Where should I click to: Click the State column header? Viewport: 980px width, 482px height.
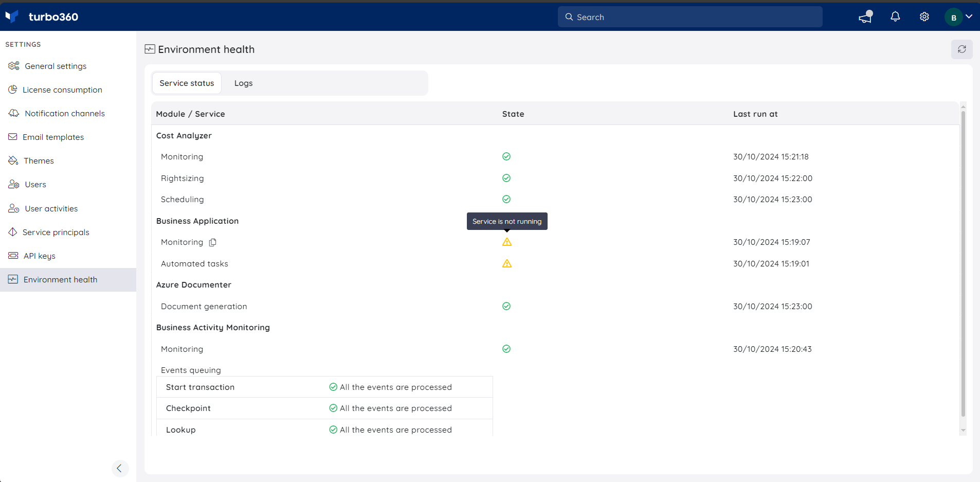click(x=513, y=114)
